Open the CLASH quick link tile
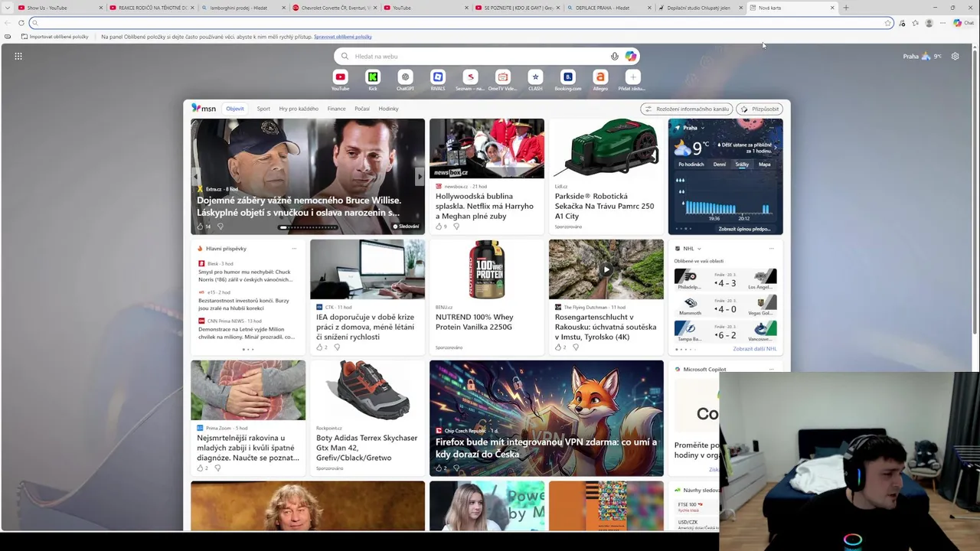The width and height of the screenshot is (980, 551). 535,80
